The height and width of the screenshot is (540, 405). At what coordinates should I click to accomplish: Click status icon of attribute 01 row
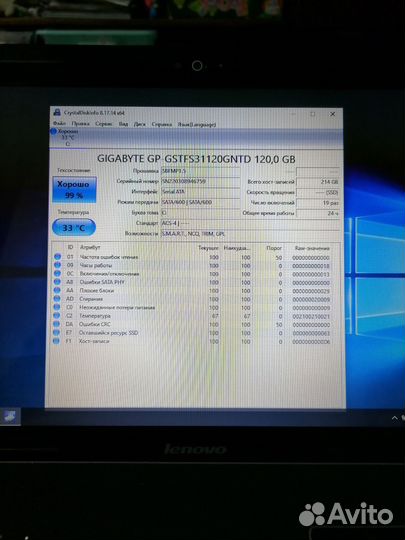(58, 257)
